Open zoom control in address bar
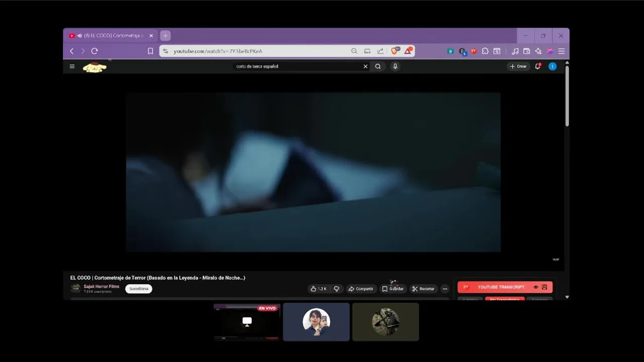This screenshot has height=362, width=644. point(354,51)
